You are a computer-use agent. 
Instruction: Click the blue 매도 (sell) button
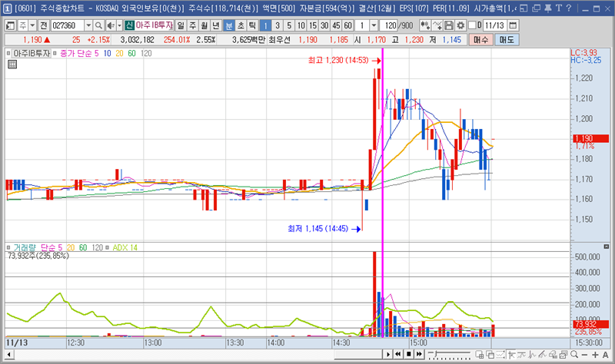click(507, 39)
